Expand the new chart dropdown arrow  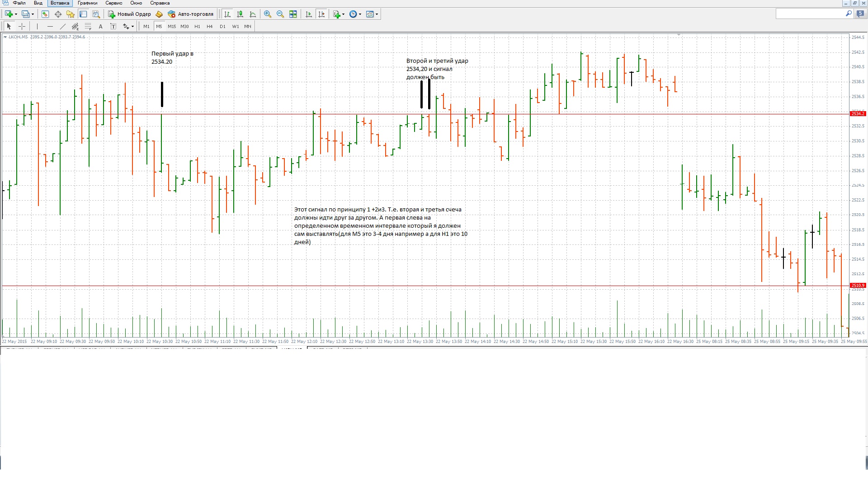16,14
